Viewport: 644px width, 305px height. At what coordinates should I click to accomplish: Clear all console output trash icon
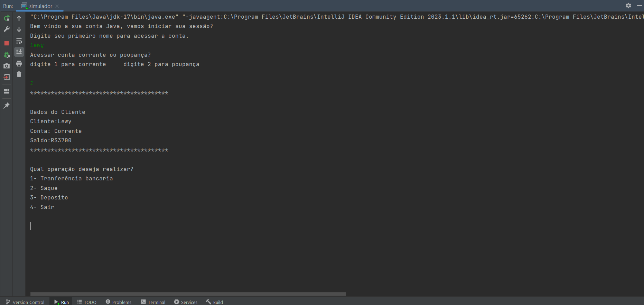[x=19, y=74]
